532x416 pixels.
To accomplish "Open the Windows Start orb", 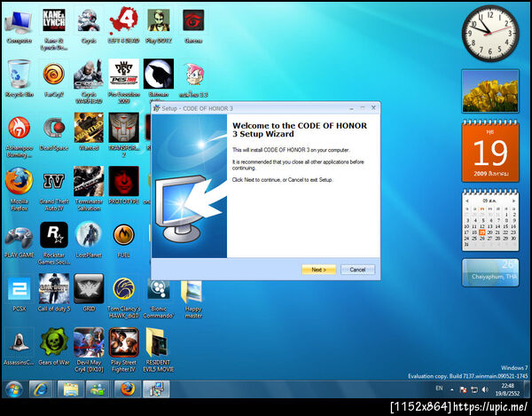I will pos(14,389).
